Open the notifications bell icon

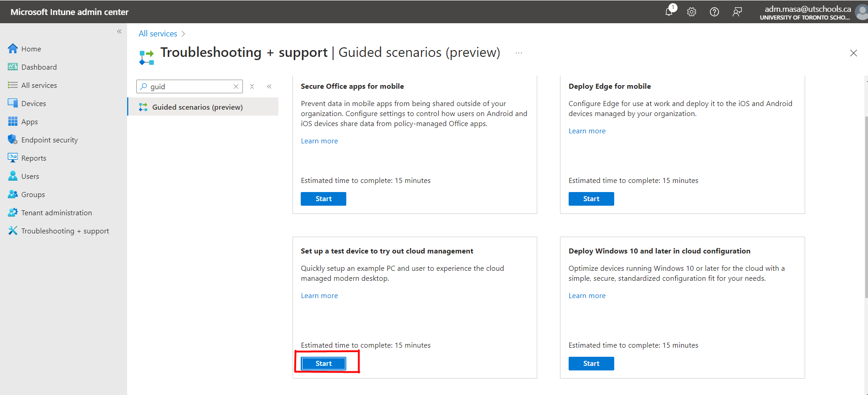[x=669, y=12]
